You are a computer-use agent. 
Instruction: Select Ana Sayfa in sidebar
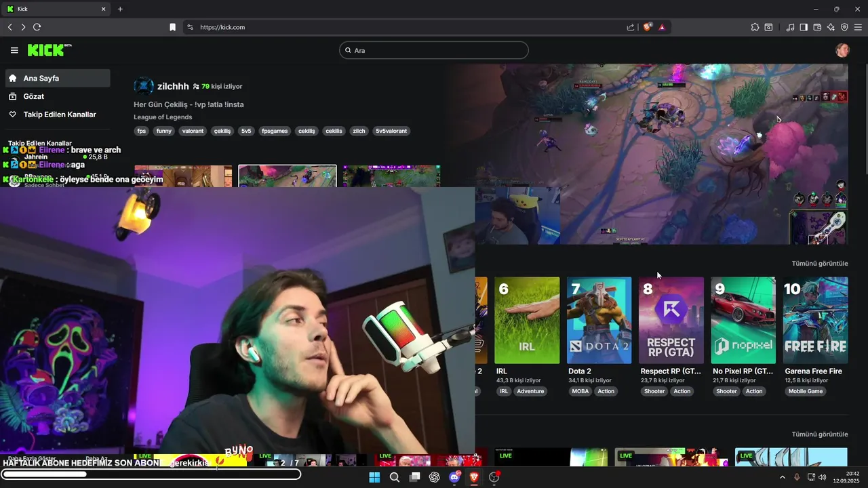[x=58, y=78]
